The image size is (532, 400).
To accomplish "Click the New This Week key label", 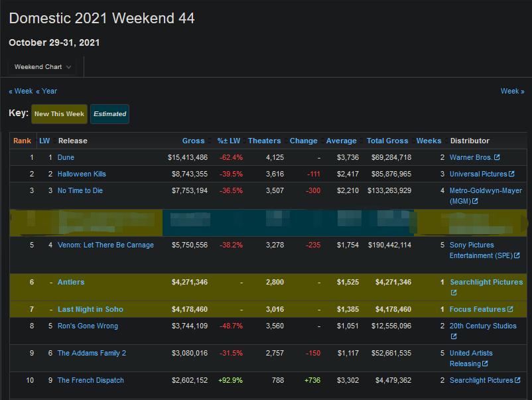I will [x=60, y=114].
